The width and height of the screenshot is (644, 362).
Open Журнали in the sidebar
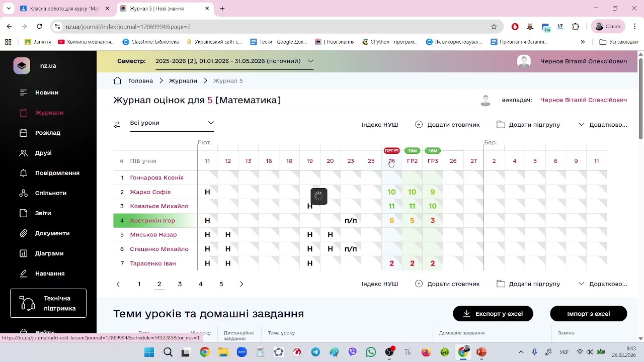(49, 113)
